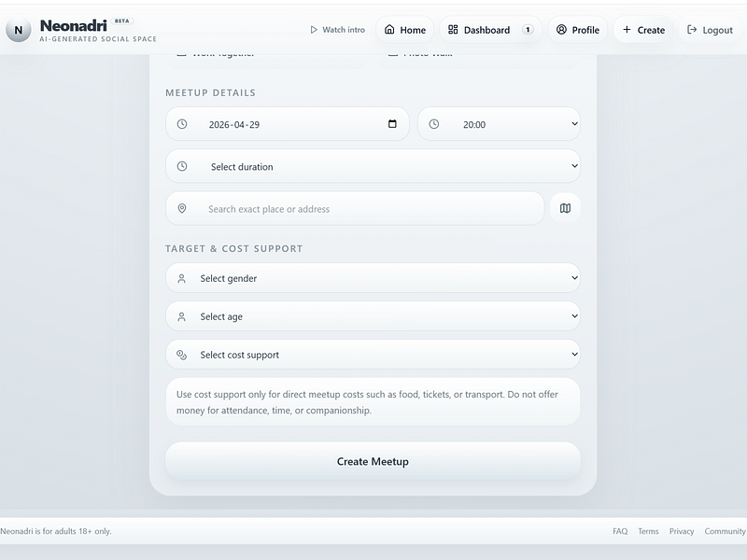Select Create in the navigation bar

(643, 30)
